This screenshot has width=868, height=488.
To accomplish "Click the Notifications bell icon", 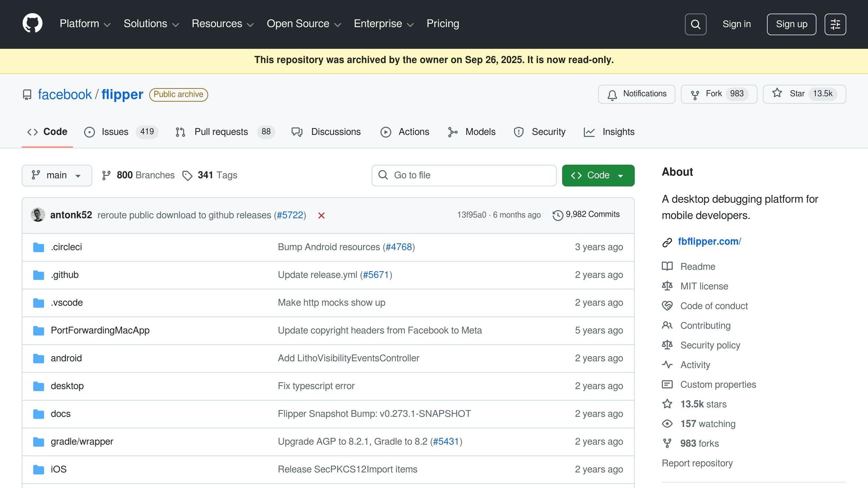I will (x=612, y=94).
